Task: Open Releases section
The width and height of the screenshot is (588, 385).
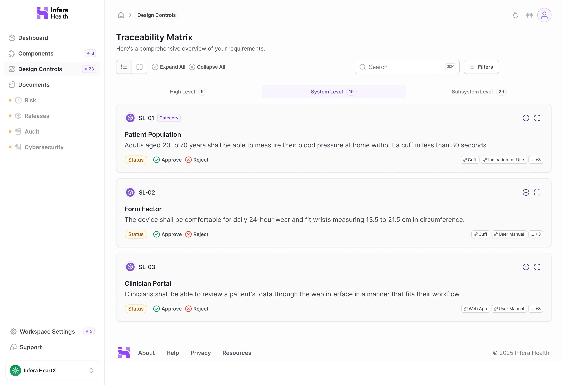Action: (x=52, y=116)
